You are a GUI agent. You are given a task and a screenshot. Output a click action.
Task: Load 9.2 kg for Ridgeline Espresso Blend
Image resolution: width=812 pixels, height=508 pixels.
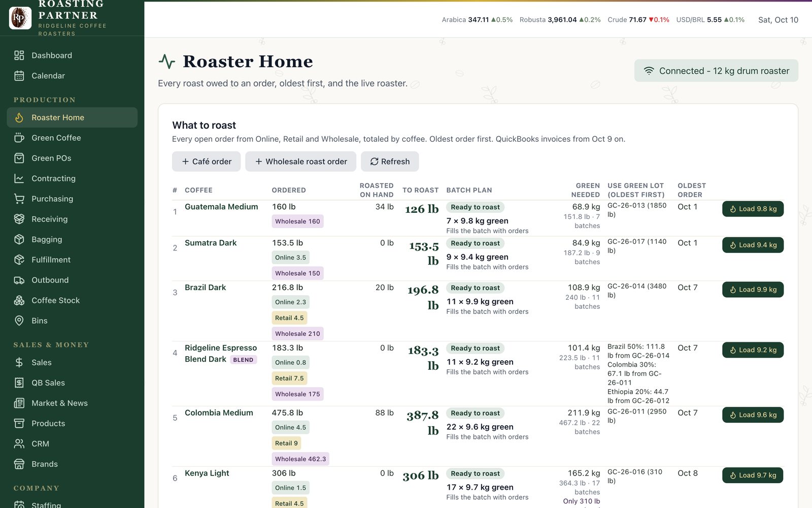[753, 350]
